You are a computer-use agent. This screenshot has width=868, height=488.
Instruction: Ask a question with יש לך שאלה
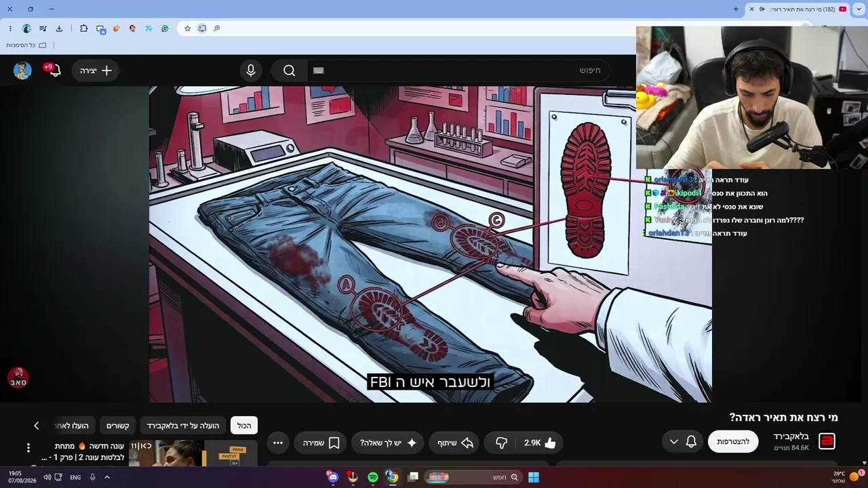click(389, 443)
